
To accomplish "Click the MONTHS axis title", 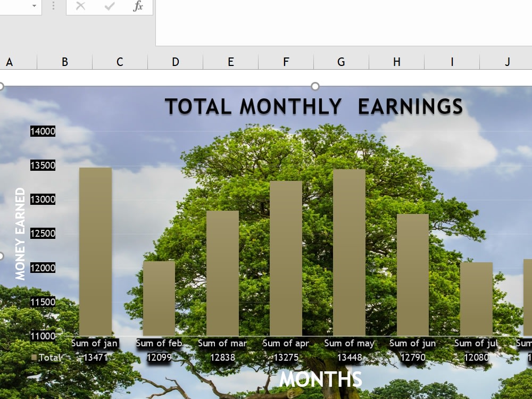I will click(321, 379).
